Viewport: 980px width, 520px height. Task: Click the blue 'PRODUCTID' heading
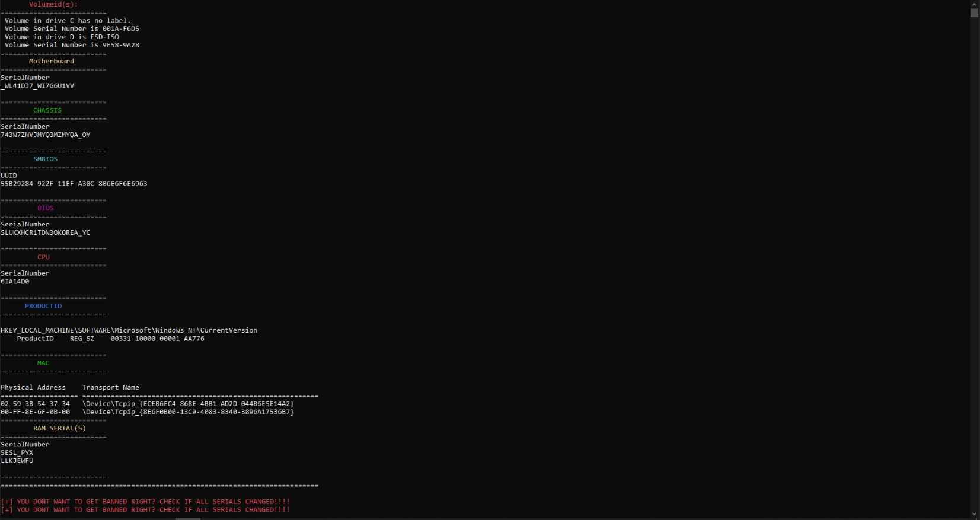pos(43,306)
